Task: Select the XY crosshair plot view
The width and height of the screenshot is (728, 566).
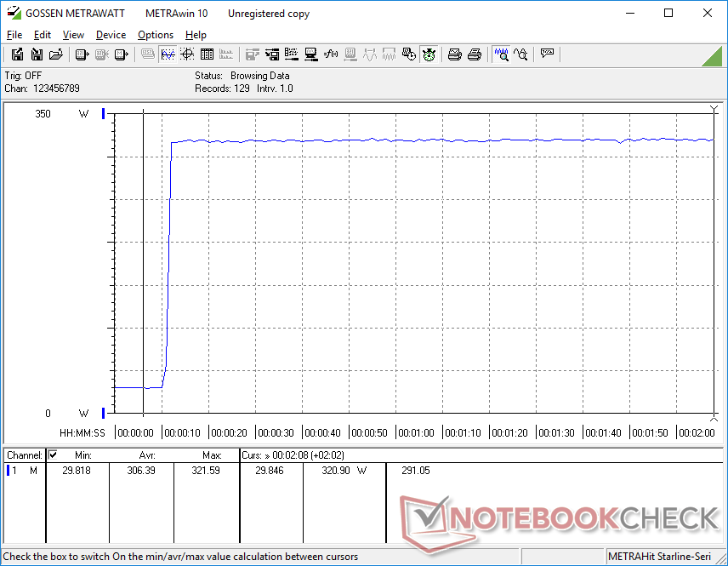Action: coord(187,54)
